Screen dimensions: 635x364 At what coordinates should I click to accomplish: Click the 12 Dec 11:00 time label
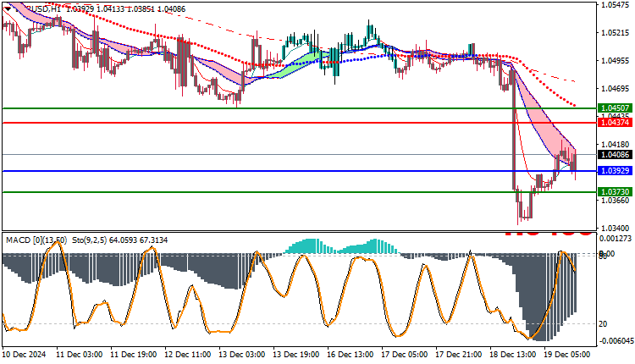187,355
